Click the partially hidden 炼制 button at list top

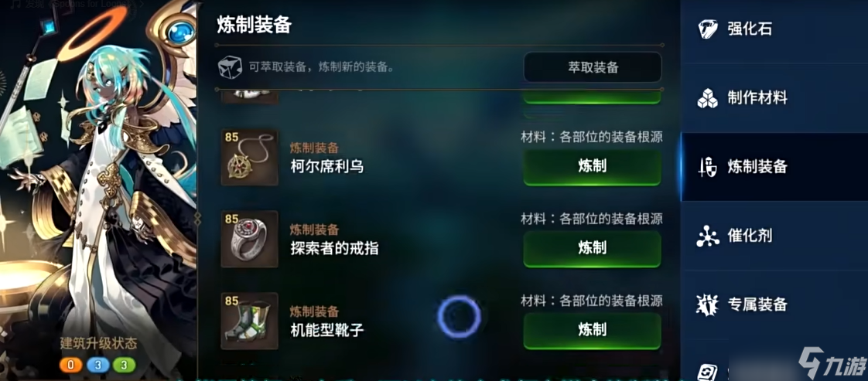(592, 97)
